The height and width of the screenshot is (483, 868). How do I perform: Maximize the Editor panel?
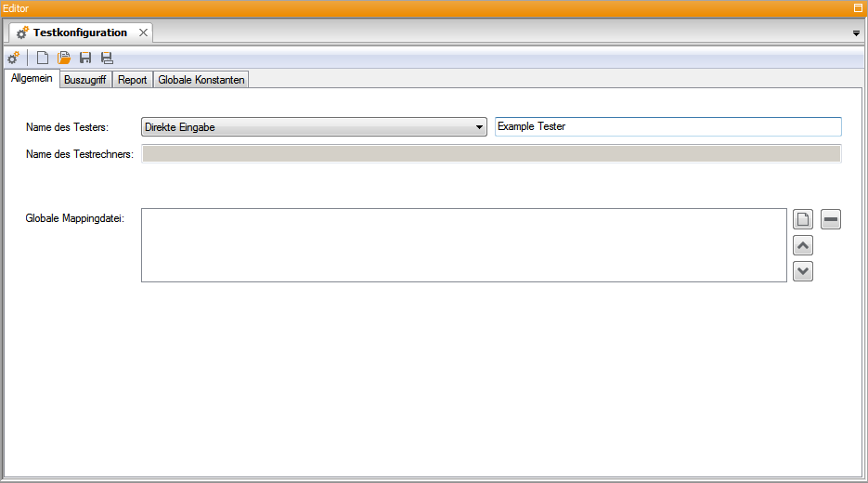click(x=858, y=7)
